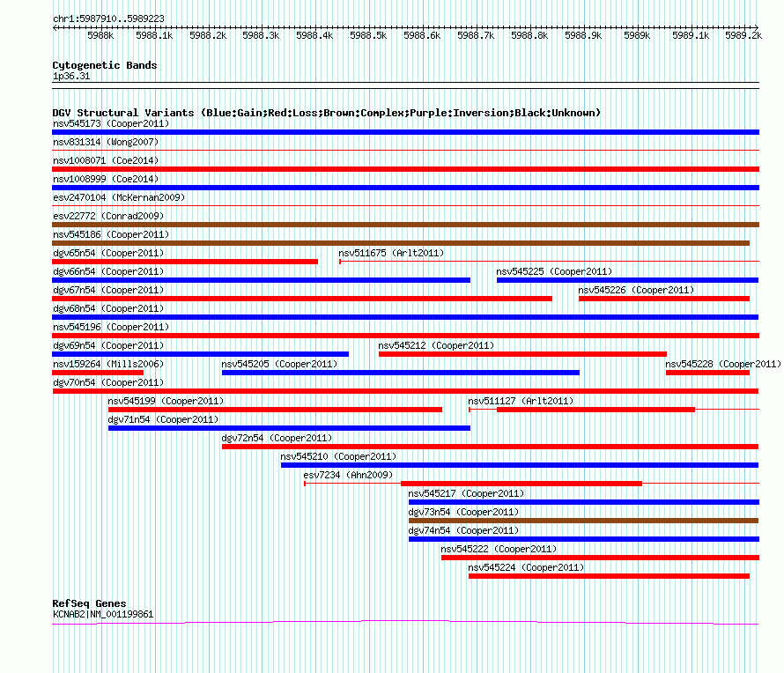Click the dgv69n54 (Cooper2011) label

pyautogui.click(x=108, y=345)
